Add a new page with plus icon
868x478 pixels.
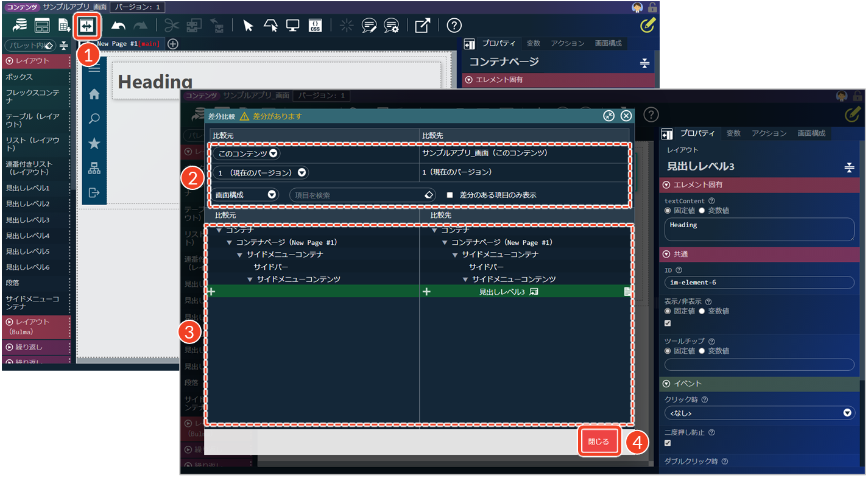tap(173, 43)
